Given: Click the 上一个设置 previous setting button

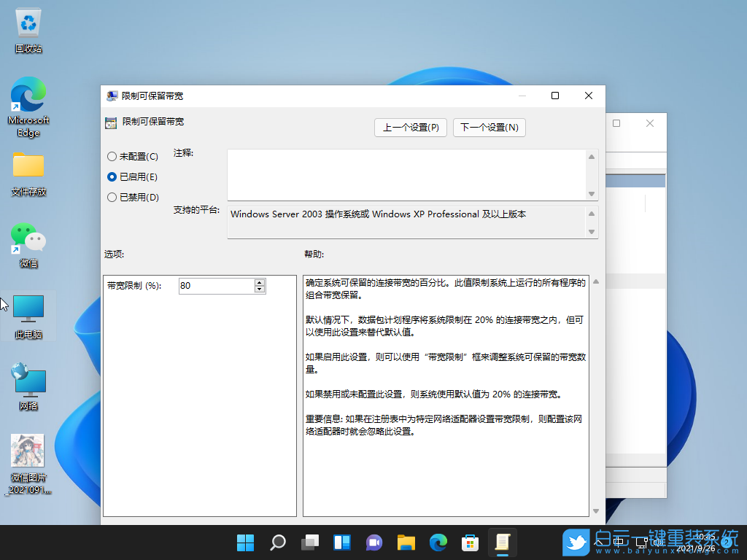Looking at the screenshot, I should coord(411,127).
